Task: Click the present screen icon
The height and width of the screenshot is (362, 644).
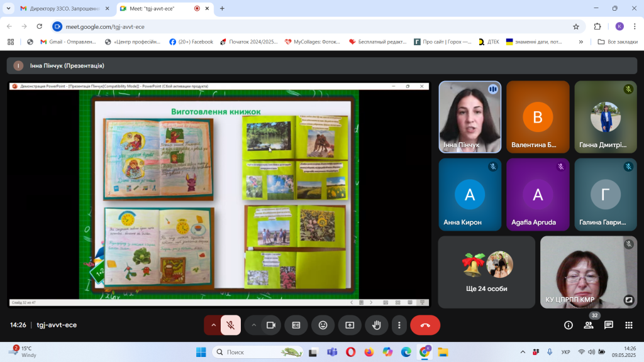Action: coord(350,325)
